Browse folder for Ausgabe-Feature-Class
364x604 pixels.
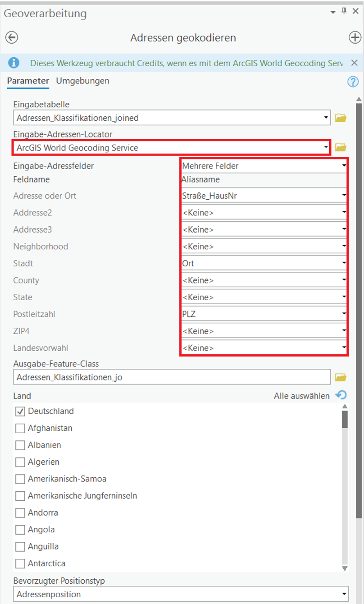(x=341, y=377)
